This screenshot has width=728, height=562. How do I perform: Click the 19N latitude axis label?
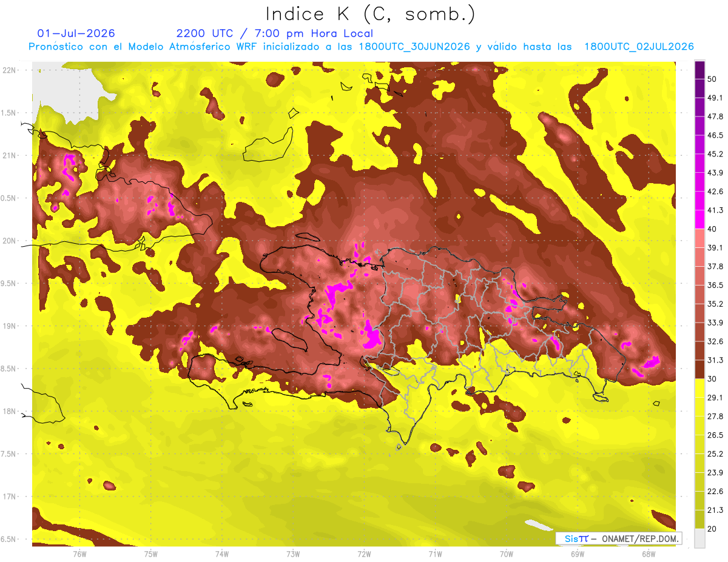(x=9, y=326)
